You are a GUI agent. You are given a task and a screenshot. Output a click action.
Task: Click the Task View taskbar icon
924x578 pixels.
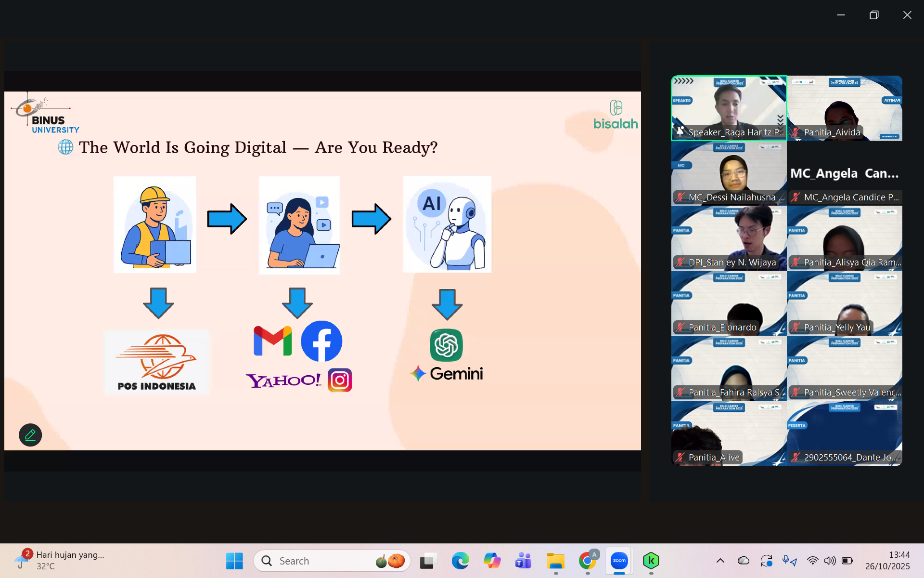pos(427,561)
